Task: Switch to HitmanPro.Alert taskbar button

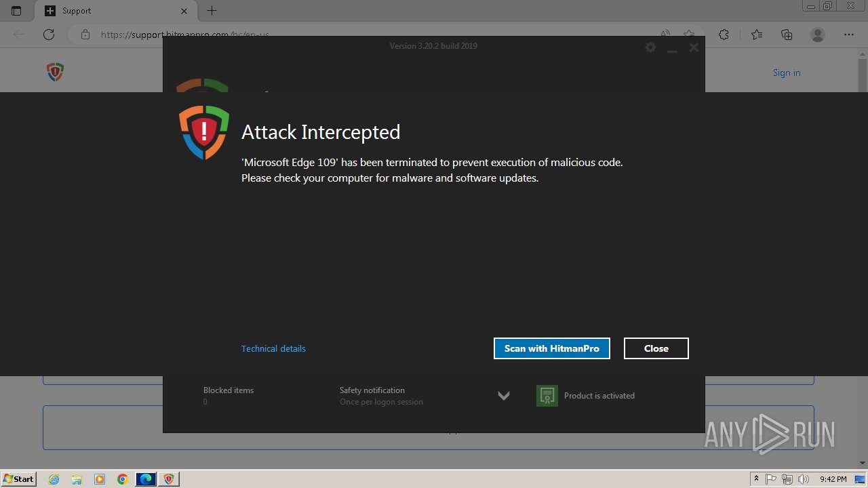Action: (x=169, y=479)
